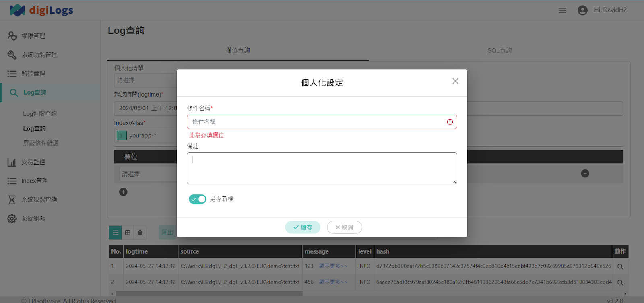The image size is (644, 303).
Task: Click the horizontal scrollbar under the table
Action: click(209, 294)
